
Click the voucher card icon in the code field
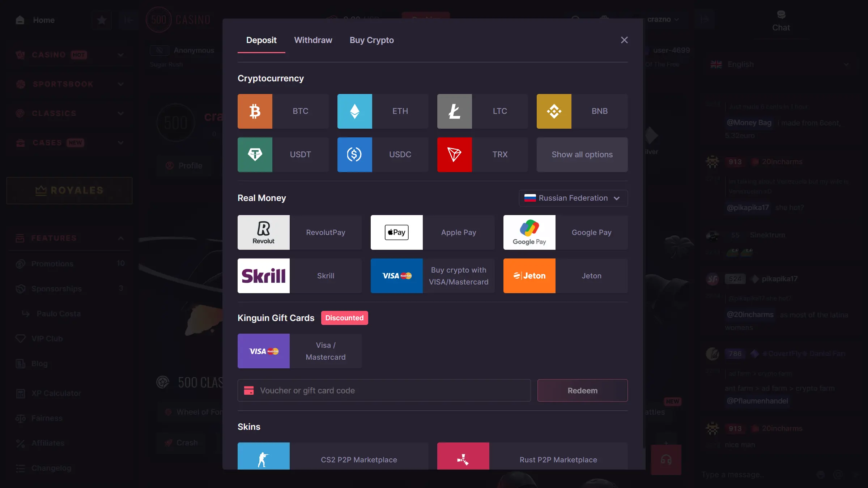coord(249,390)
